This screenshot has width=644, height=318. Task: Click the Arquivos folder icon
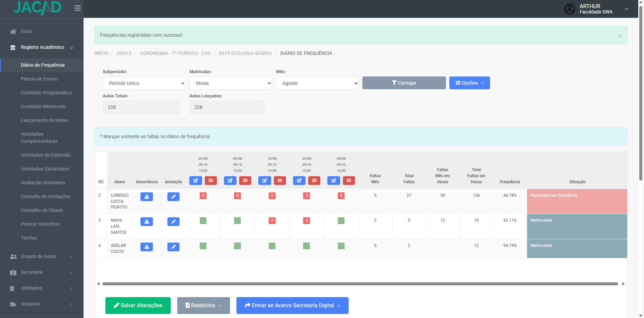coord(13,304)
